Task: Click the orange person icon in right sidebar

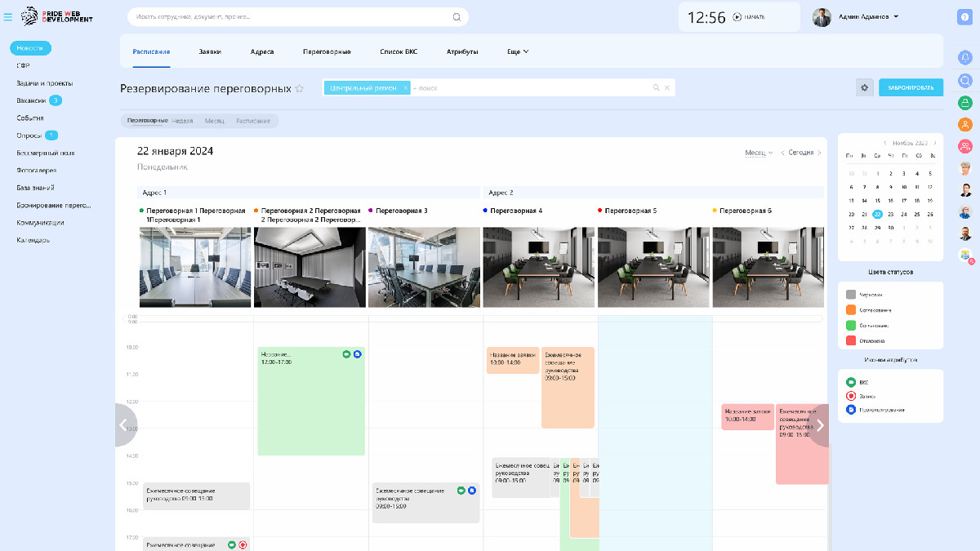Action: pyautogui.click(x=964, y=124)
